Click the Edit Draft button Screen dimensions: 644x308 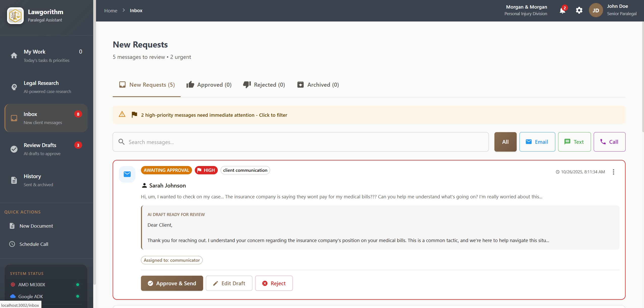[x=229, y=283]
